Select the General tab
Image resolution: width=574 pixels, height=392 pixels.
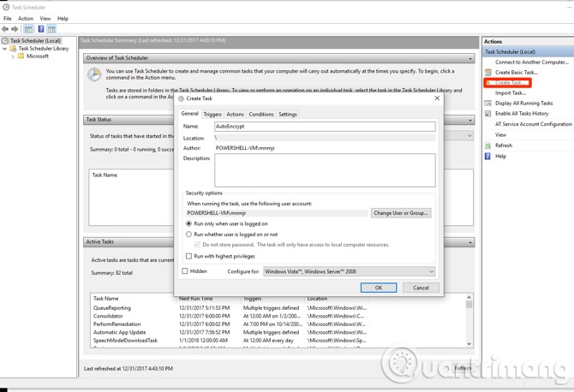[x=189, y=113]
